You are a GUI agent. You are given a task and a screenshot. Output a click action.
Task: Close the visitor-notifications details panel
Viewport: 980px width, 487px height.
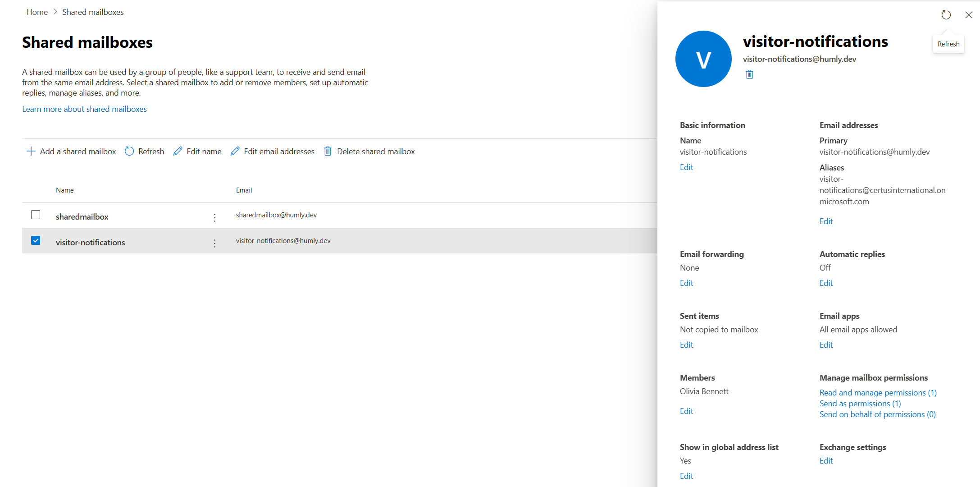tap(968, 15)
